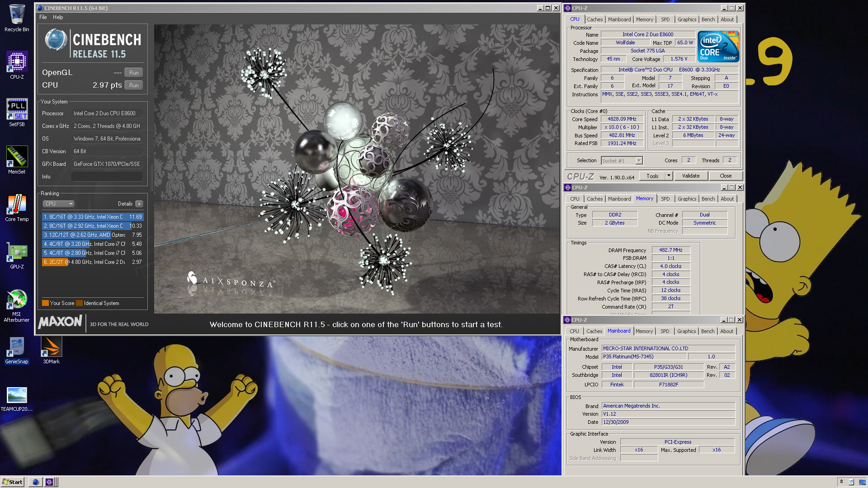Switch to CPU tab in middle CPU-Z
This screenshot has width=868, height=488.
coord(575,199)
